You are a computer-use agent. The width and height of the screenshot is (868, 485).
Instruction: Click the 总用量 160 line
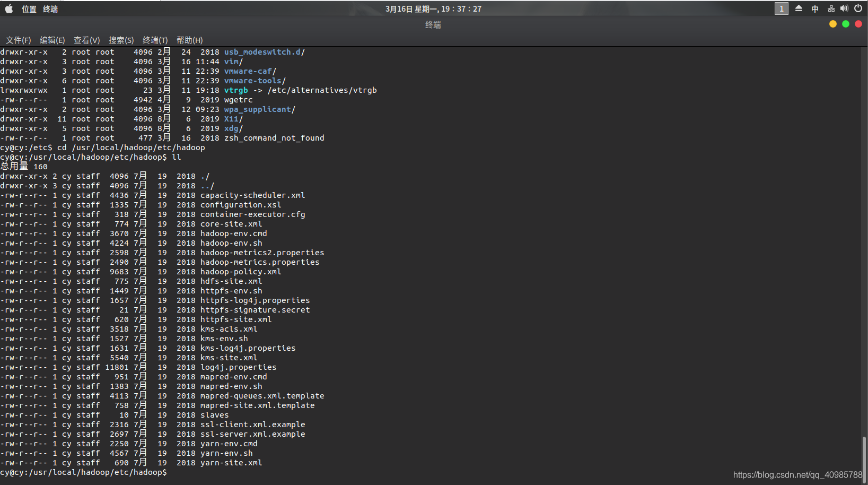tap(24, 167)
